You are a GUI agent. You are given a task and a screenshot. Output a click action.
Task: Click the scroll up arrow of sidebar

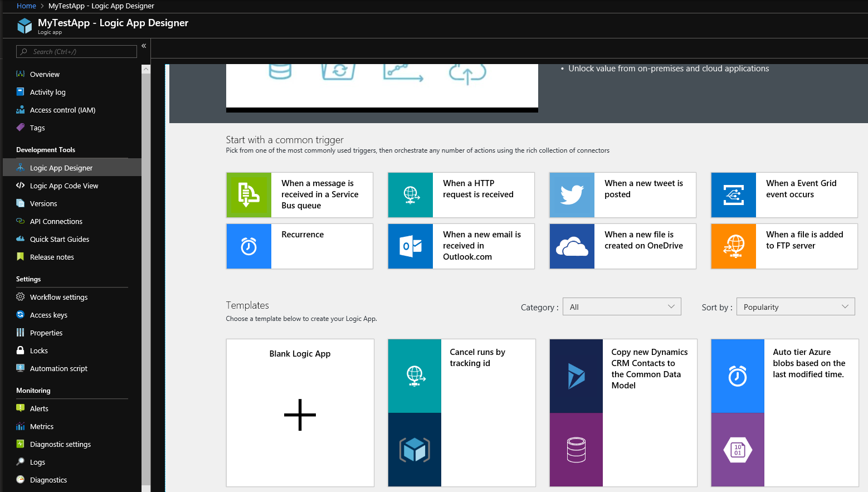point(146,69)
